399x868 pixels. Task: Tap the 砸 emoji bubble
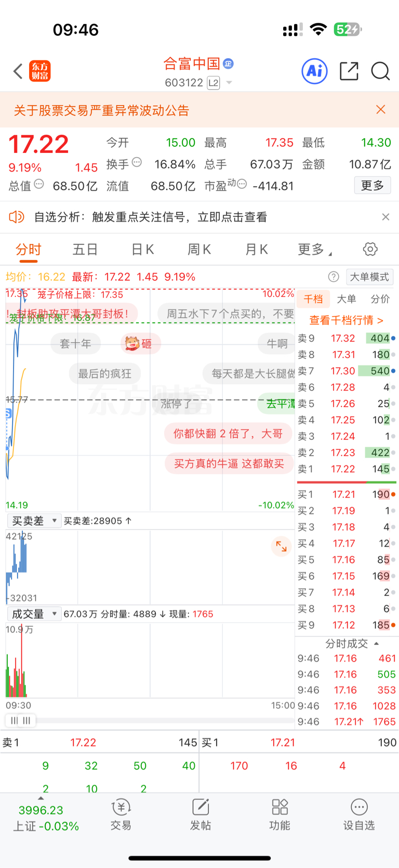point(140,343)
